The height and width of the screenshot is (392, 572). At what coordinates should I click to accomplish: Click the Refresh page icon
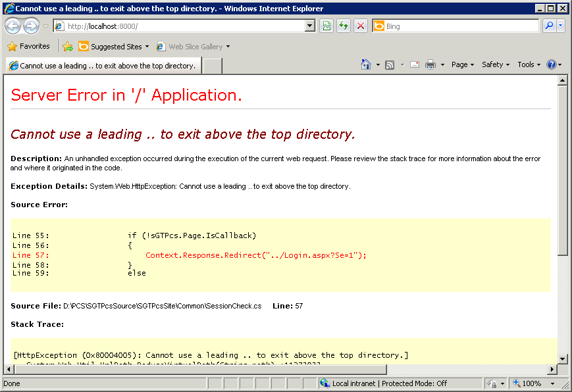coord(344,26)
